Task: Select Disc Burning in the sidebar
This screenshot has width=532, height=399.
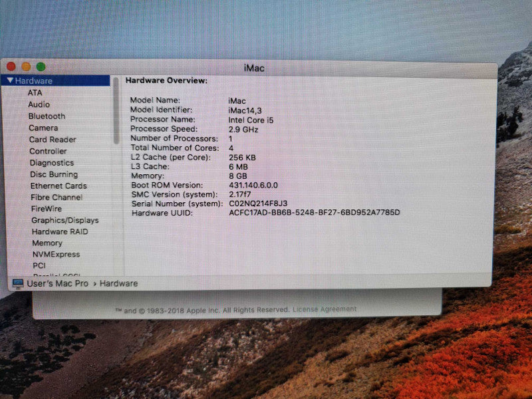Action: point(54,174)
